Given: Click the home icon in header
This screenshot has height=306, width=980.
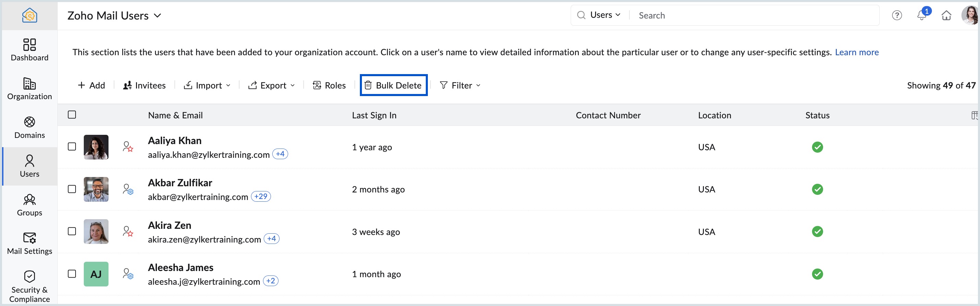Looking at the screenshot, I should pyautogui.click(x=946, y=15).
